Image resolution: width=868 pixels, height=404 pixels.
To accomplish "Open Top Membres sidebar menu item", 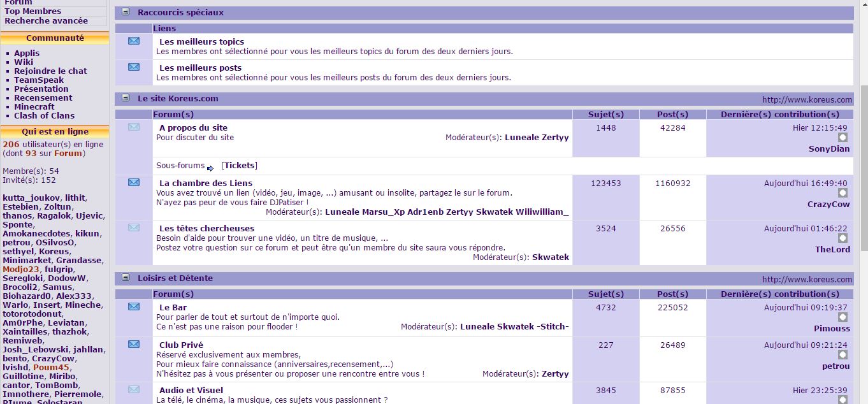I will point(33,11).
